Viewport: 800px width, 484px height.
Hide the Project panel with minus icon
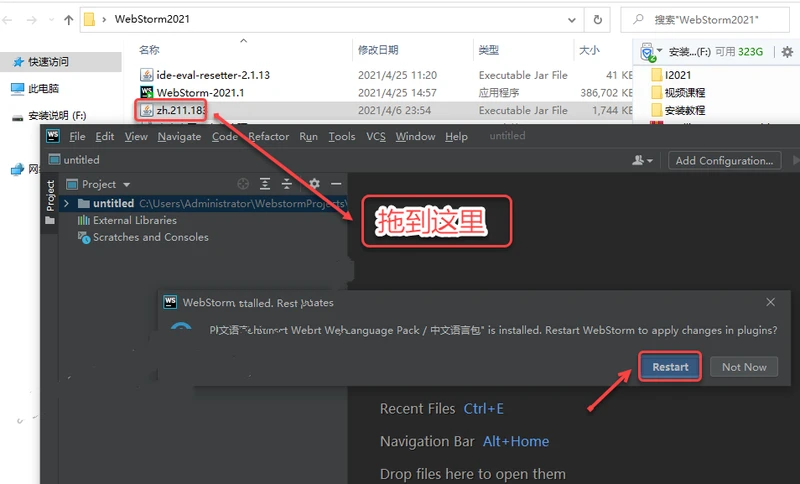tap(336, 184)
